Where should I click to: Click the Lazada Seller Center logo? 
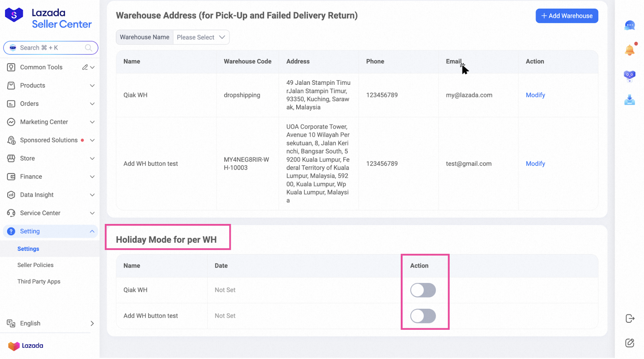[x=48, y=18]
